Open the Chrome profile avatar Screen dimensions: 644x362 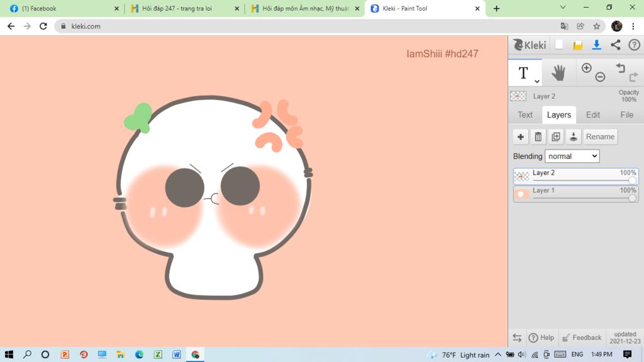tap(616, 26)
